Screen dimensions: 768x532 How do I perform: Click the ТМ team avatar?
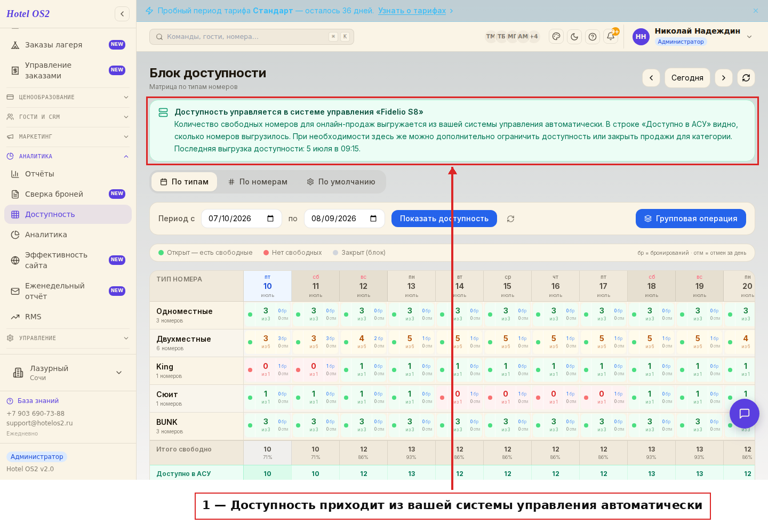[490, 37]
